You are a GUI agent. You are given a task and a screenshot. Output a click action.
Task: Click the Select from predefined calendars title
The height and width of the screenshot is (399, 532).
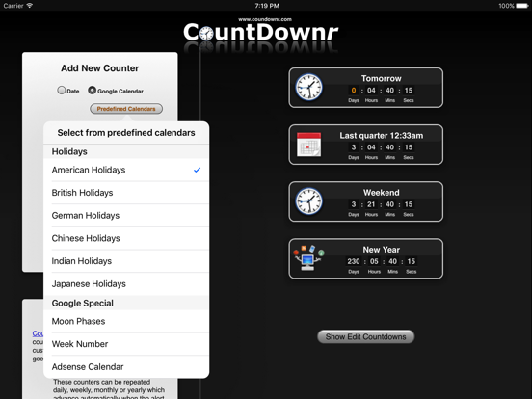pyautogui.click(x=126, y=133)
